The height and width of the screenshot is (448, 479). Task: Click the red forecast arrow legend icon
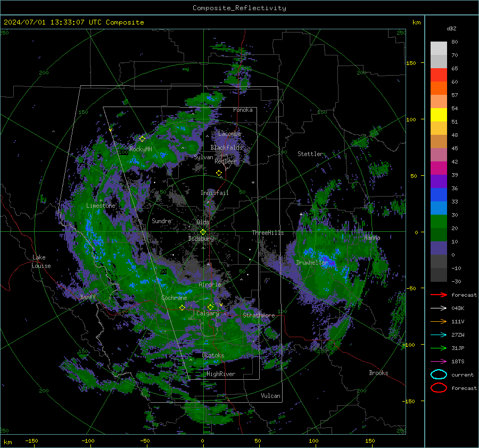click(x=439, y=295)
